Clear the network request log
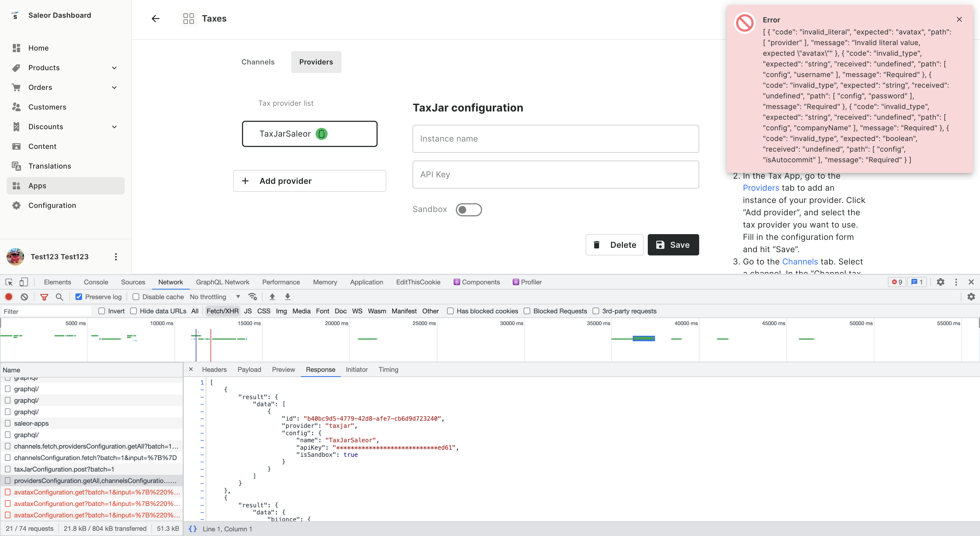 [x=24, y=296]
